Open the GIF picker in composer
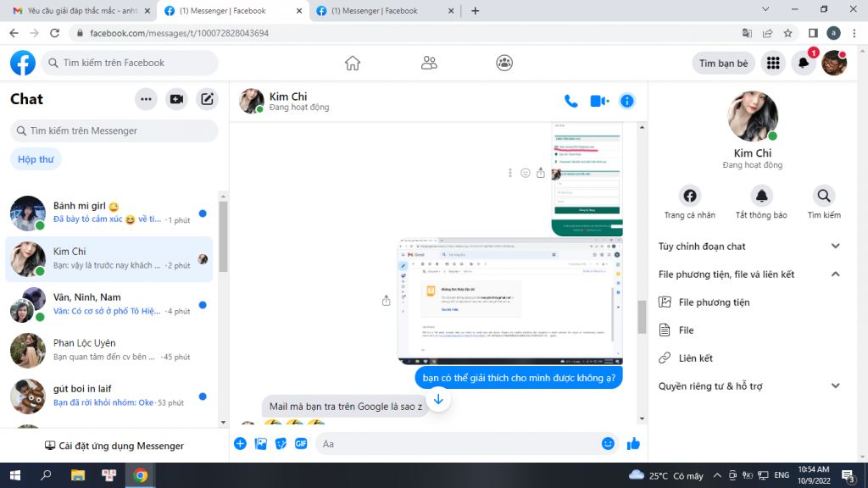The image size is (868, 488). (300, 443)
